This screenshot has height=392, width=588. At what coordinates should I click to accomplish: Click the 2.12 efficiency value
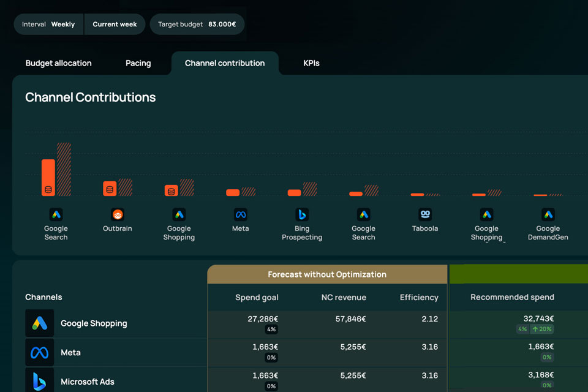(429, 319)
